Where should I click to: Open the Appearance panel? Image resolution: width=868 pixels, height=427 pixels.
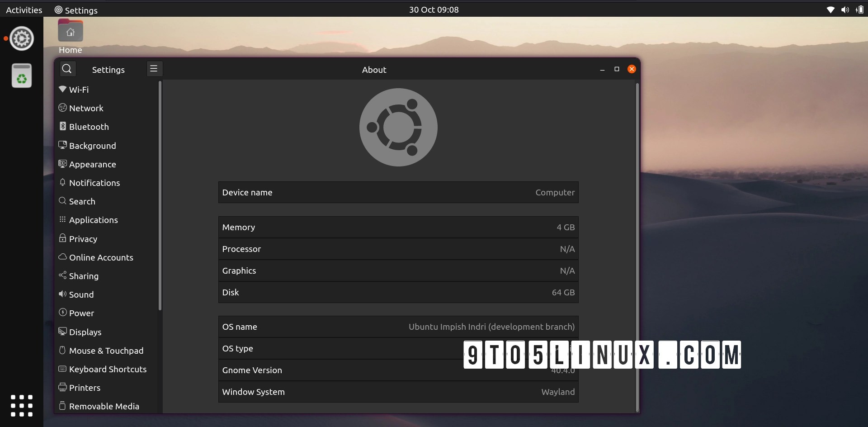coord(107,164)
